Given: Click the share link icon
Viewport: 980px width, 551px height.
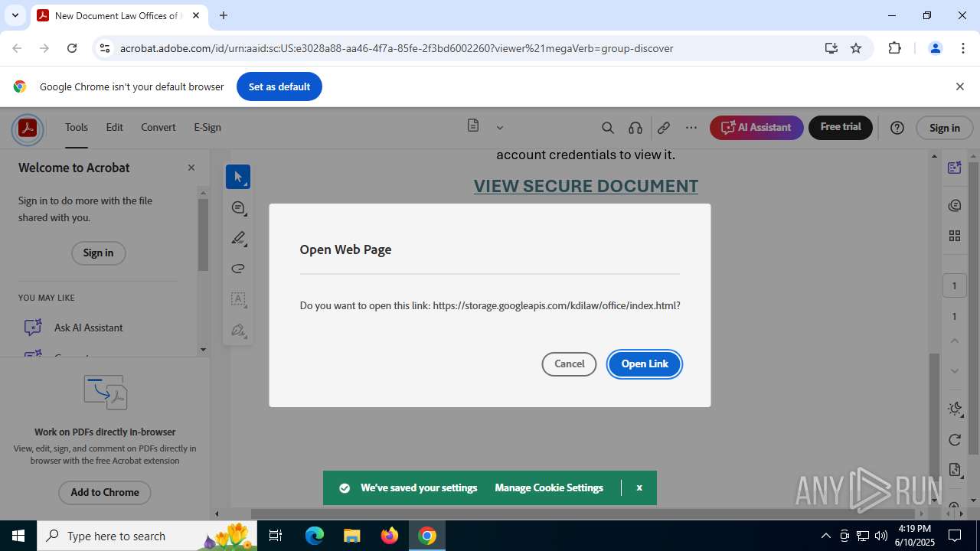Looking at the screenshot, I should click(664, 128).
